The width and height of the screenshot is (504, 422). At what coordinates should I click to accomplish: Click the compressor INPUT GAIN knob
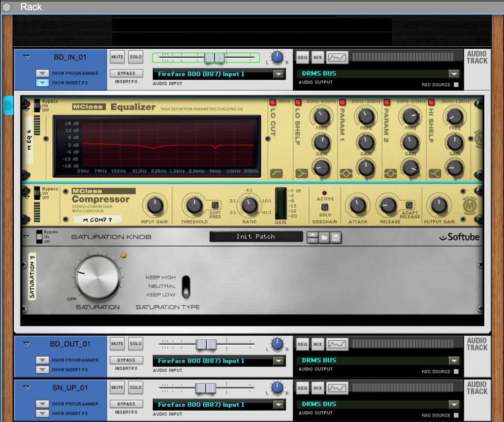(155, 205)
